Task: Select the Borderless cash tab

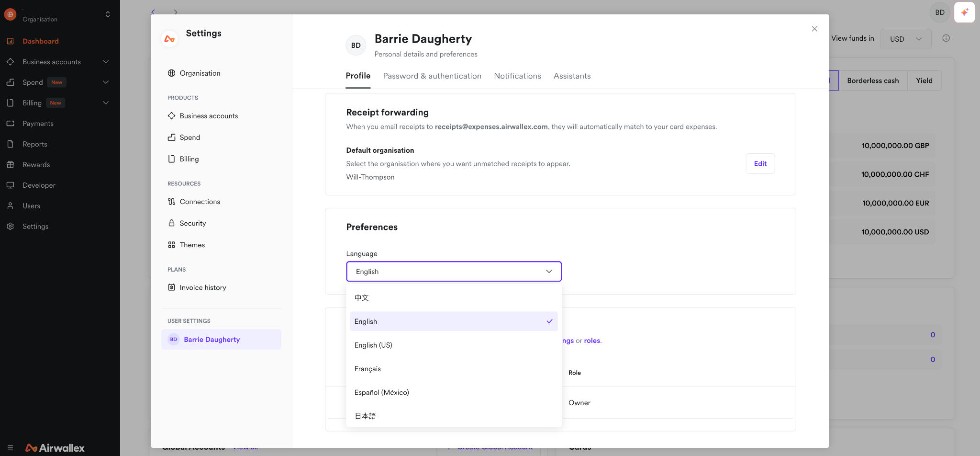Action: pos(873,80)
